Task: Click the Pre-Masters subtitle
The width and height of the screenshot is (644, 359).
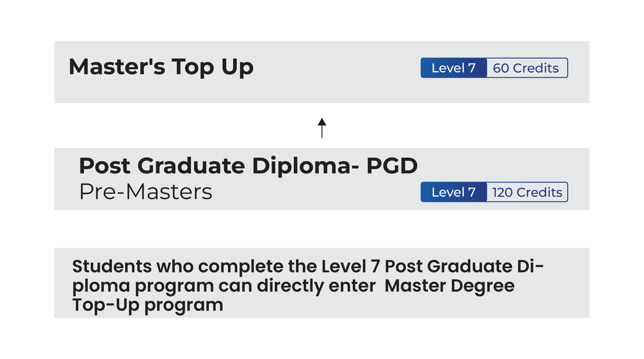Action: [146, 192]
